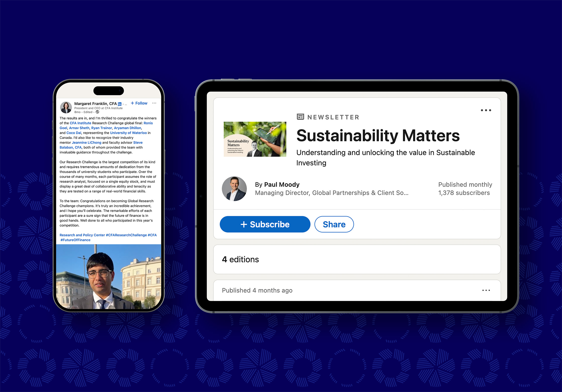Viewport: 562px width, 392px height.
Task: Click the Sustainability Matters cover thumbnail
Action: point(255,139)
